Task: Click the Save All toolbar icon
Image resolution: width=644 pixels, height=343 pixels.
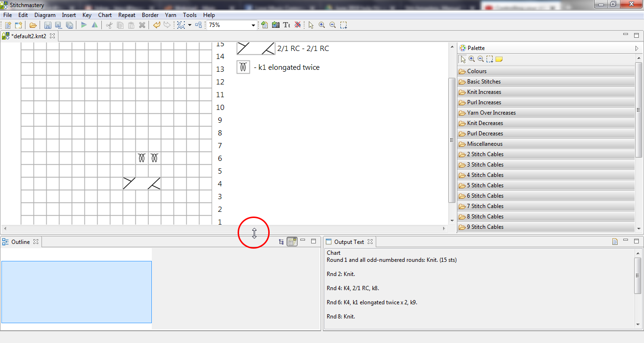Action: (x=69, y=25)
